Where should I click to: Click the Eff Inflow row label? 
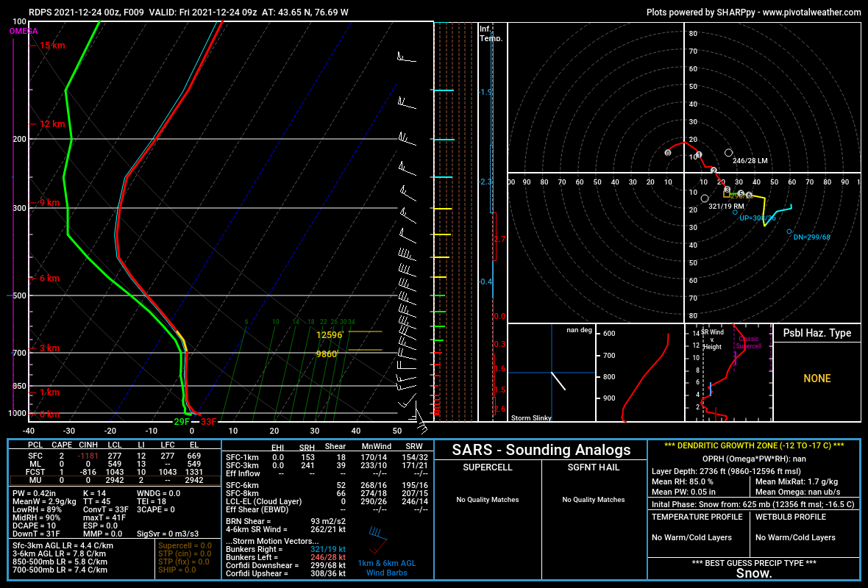pyautogui.click(x=243, y=473)
